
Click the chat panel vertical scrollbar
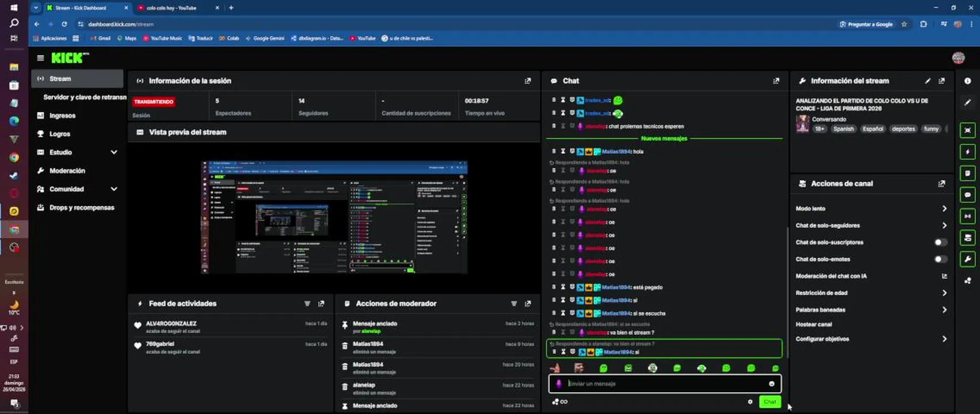tap(787, 292)
